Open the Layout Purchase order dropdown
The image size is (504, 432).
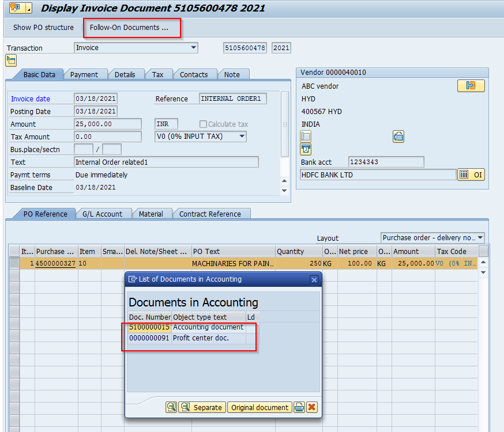(480, 238)
